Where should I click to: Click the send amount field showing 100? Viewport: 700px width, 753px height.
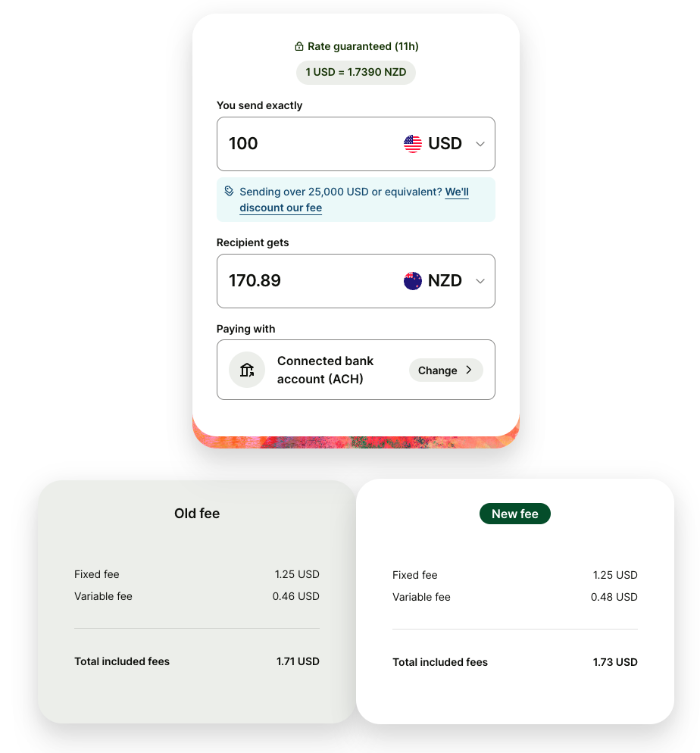(303, 144)
